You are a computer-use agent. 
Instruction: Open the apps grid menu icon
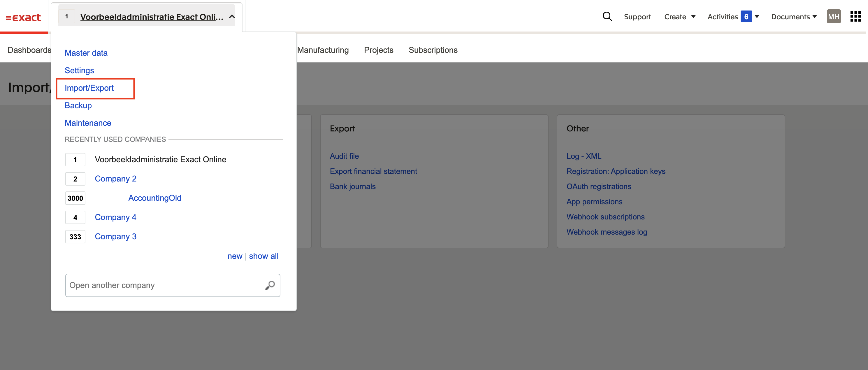[855, 16]
